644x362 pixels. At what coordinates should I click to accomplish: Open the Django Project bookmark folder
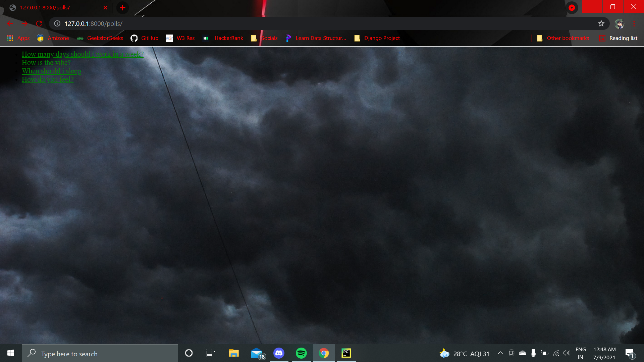tap(377, 38)
